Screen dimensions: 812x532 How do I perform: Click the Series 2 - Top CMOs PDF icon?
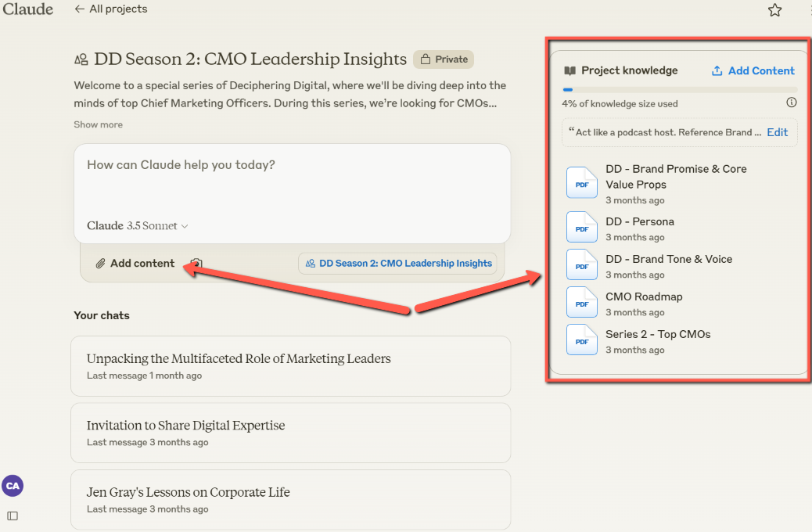tap(581, 340)
